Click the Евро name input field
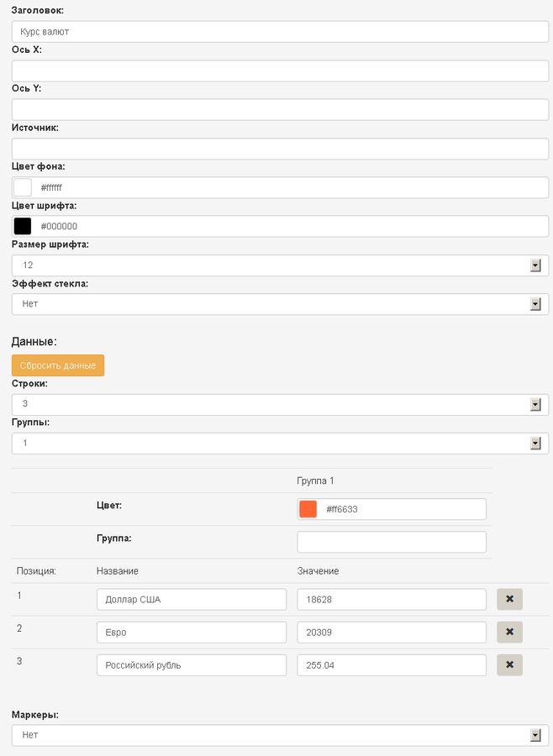 (192, 632)
